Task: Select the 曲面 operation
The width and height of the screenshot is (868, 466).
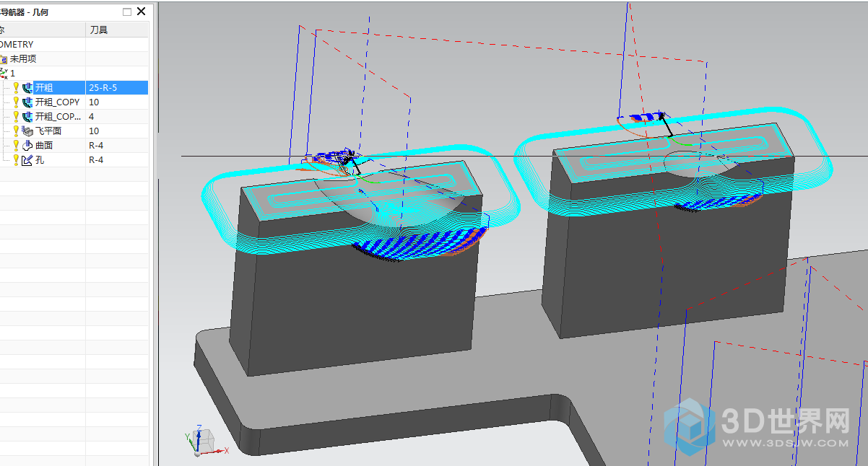Action: pos(44,145)
